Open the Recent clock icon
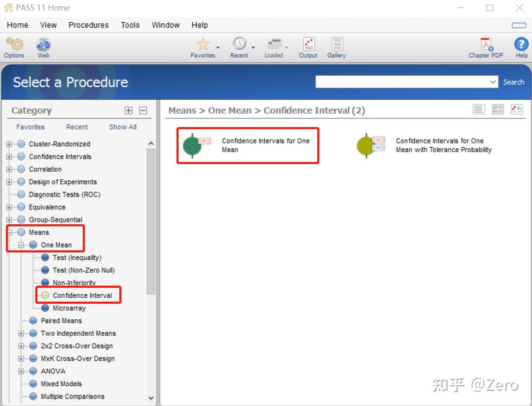Viewport: 532px width, 406px height. coord(239,44)
